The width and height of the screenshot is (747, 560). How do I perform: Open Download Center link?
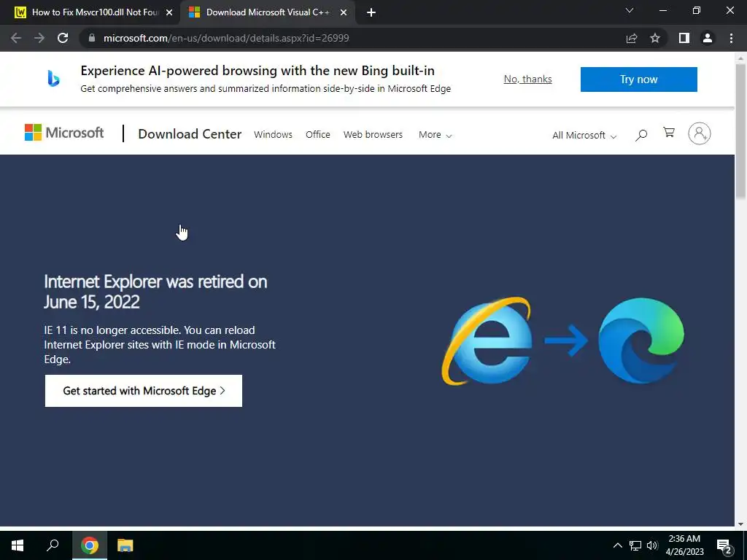[x=190, y=134]
